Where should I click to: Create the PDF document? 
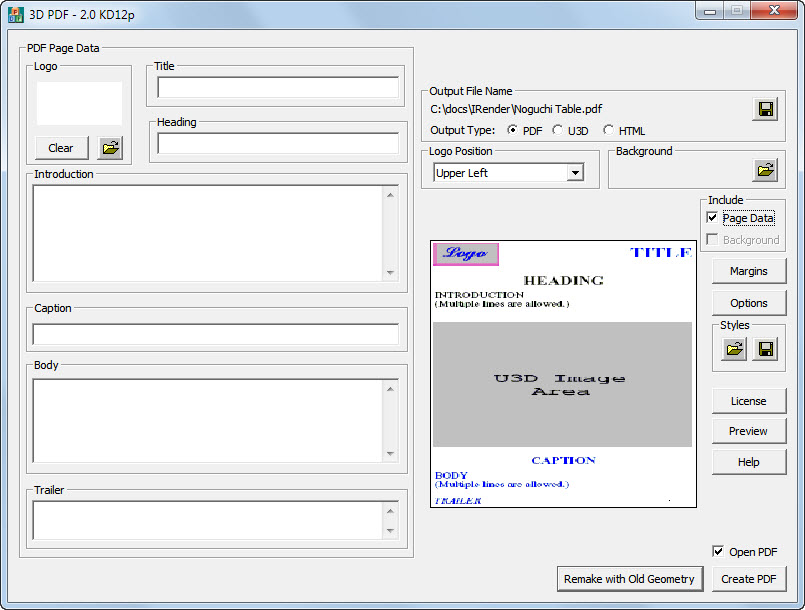pos(750,578)
